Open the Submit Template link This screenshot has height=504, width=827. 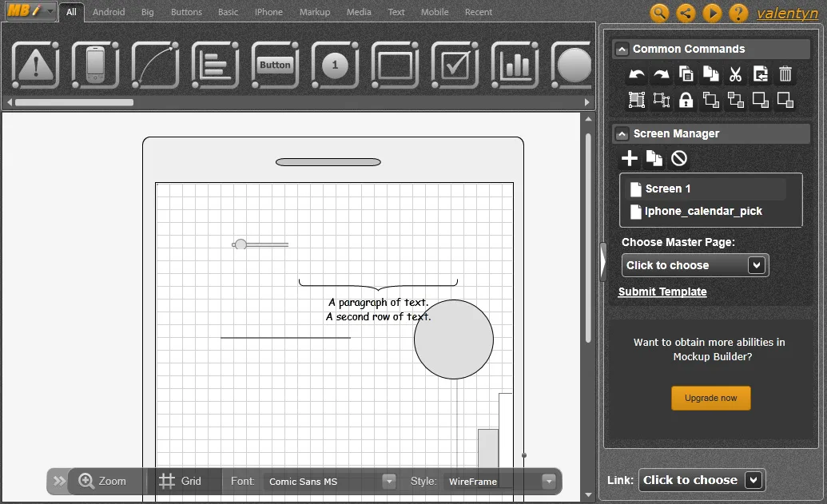coord(662,292)
